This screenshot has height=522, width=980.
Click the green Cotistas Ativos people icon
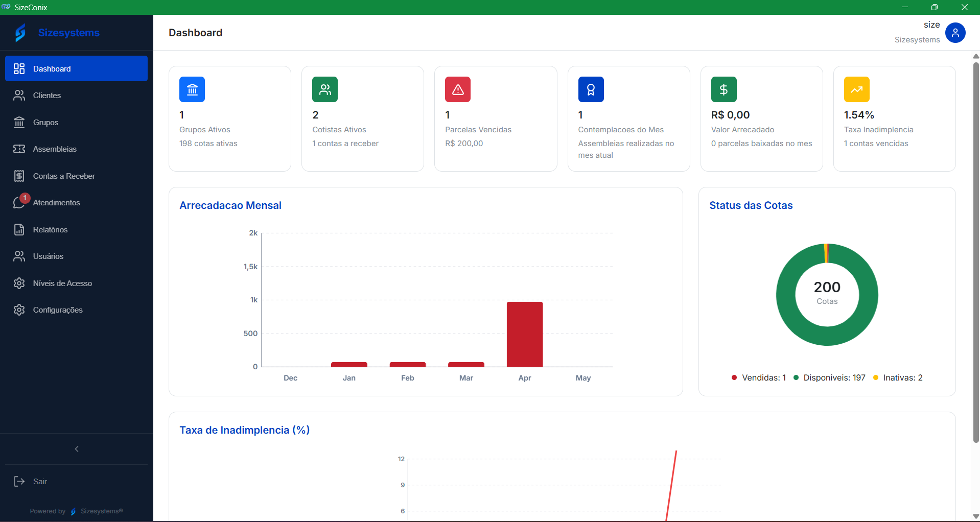tap(325, 89)
